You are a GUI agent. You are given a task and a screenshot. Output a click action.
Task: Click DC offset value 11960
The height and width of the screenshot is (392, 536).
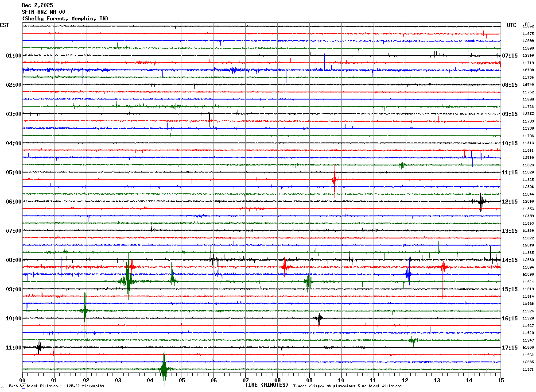(x=528, y=355)
